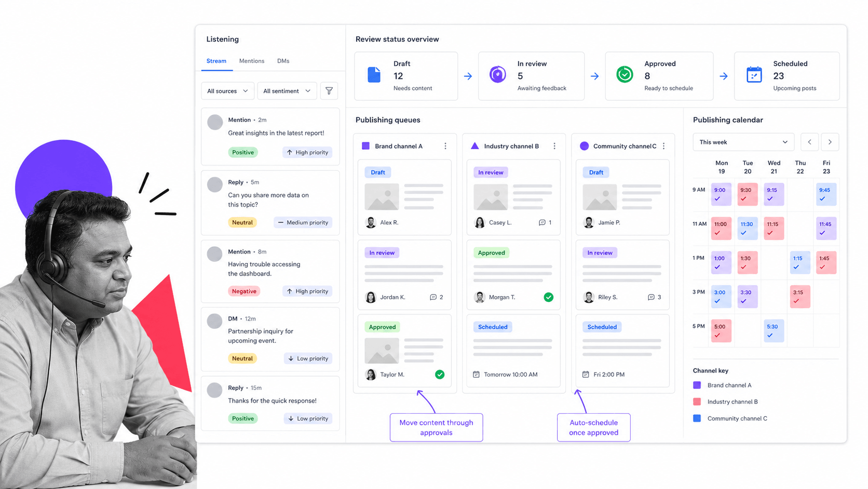Toggle the Thu 1:15 calendar slot
868x489 pixels.
click(799, 262)
